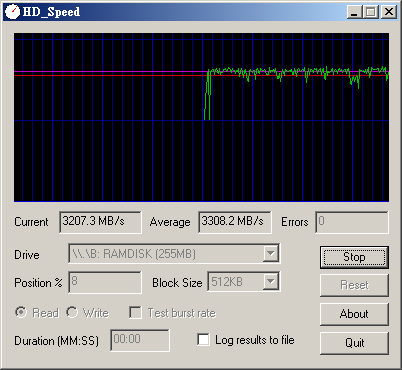Open the About dialog
This screenshot has height=370, width=402.
pyautogui.click(x=354, y=314)
